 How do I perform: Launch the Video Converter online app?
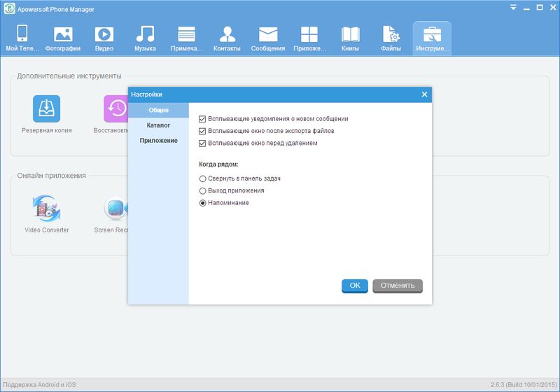[x=46, y=207]
